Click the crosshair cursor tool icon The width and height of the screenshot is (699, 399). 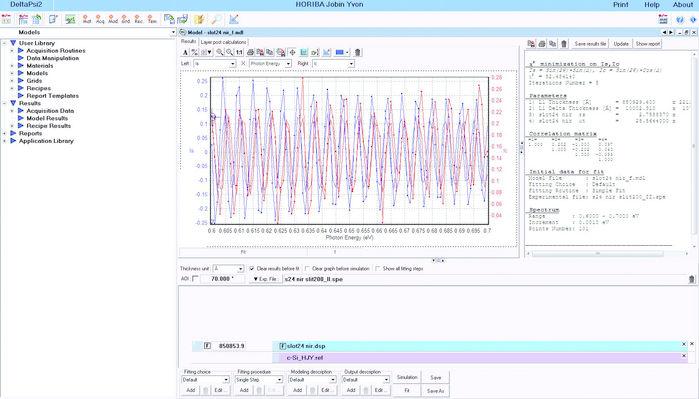(292, 52)
